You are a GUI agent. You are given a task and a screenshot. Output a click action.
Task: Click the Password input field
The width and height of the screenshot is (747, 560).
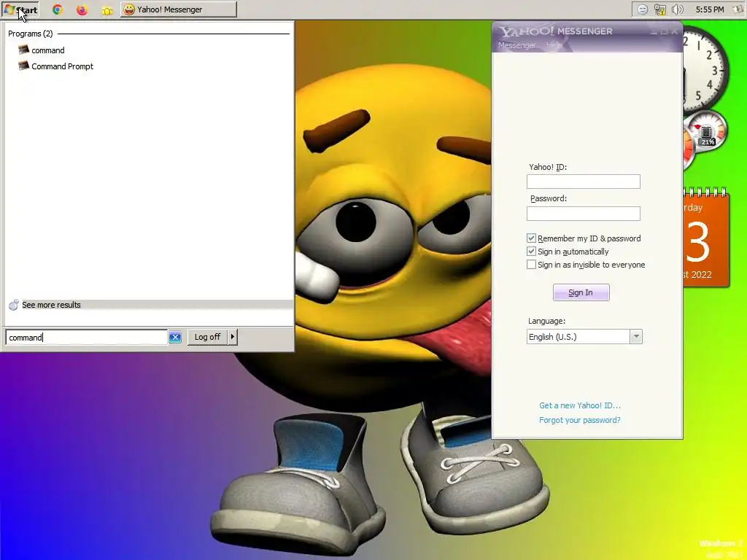coord(583,214)
